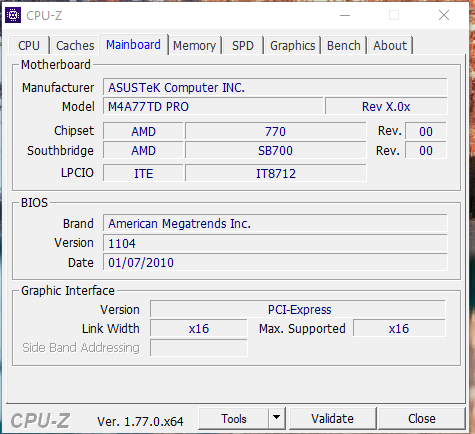Click the BIOS Date label
The height and width of the screenshot is (434, 475).
[x=81, y=263]
